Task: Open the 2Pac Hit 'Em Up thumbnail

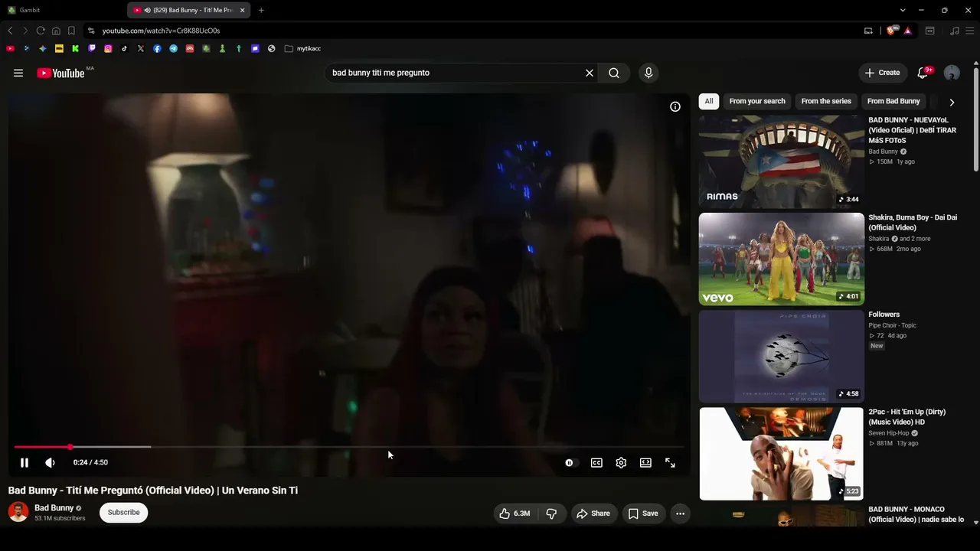Action: [x=782, y=454]
